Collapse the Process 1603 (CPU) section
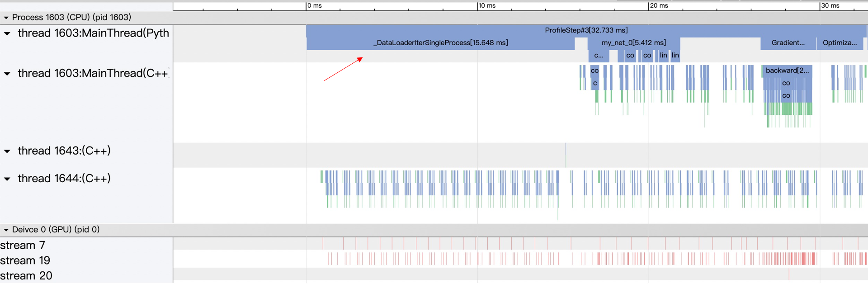 click(x=6, y=18)
